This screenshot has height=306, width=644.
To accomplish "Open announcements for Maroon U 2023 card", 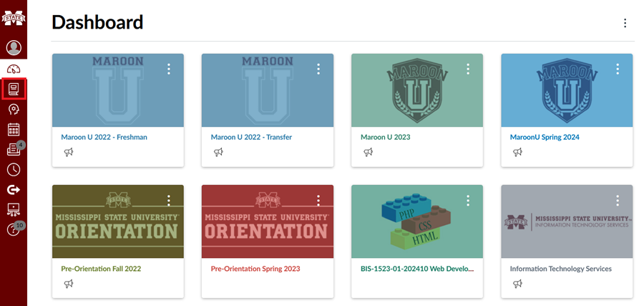I will tap(368, 152).
